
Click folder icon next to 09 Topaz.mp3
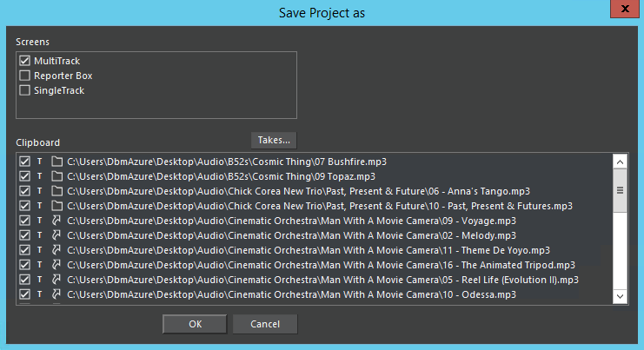[56, 176]
